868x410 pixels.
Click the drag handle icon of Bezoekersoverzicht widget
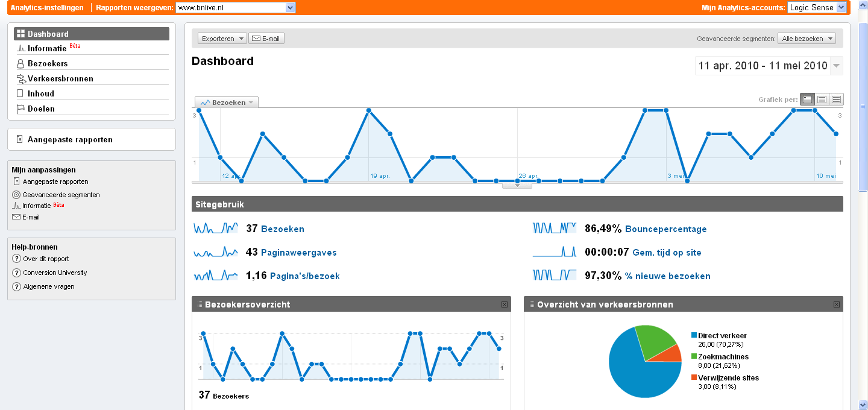(x=200, y=304)
